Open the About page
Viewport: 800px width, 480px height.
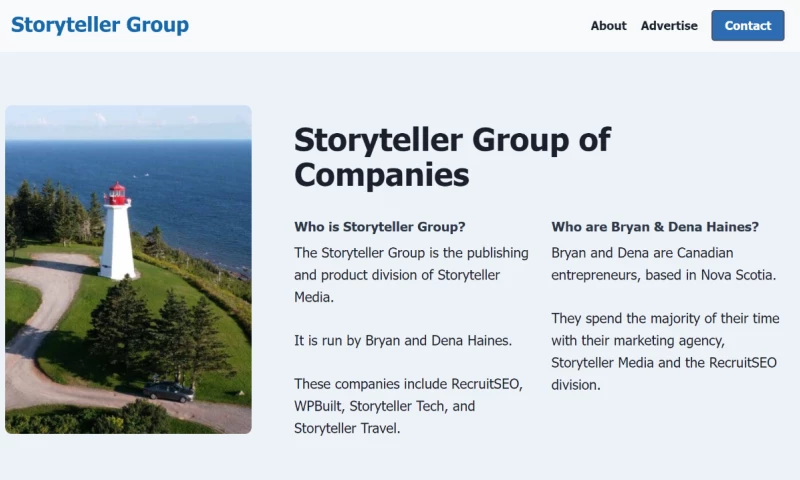pyautogui.click(x=608, y=26)
